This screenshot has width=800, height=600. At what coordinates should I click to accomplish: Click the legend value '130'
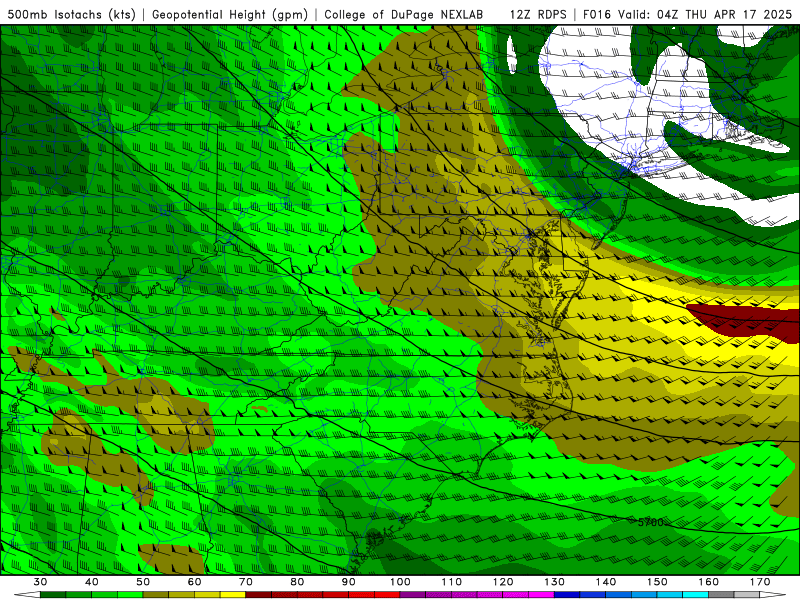(x=555, y=582)
